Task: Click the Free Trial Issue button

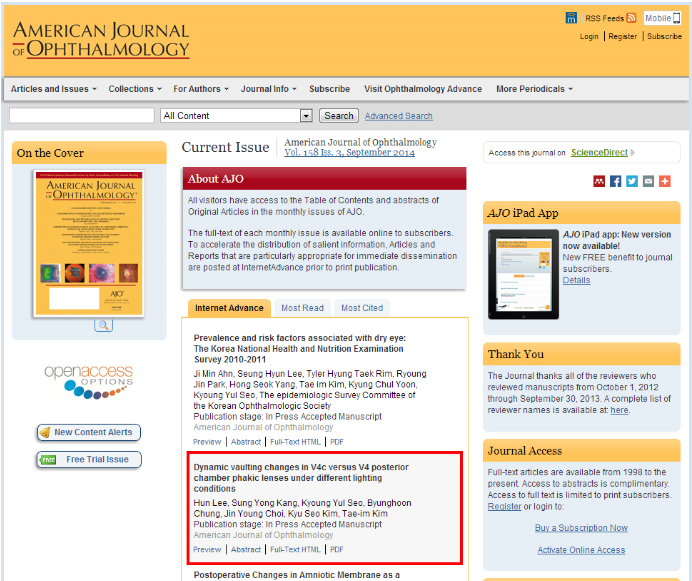Action: point(89,460)
